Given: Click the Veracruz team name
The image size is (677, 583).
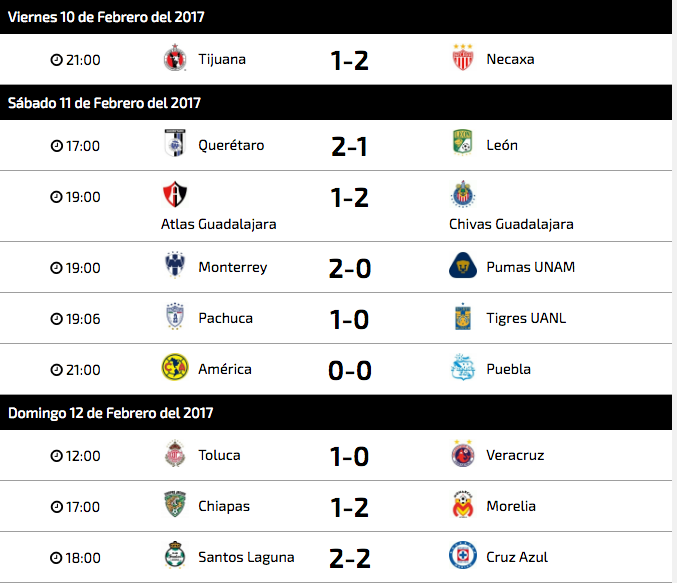Looking at the screenshot, I should [515, 455].
